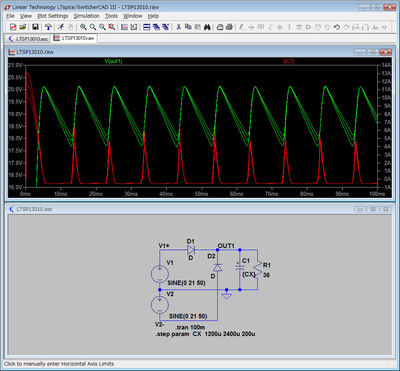Image resolution: width=400 pixels, height=371 pixels.
Task: Maximize the LTSP13010.raw plot child window
Action: [x=373, y=52]
